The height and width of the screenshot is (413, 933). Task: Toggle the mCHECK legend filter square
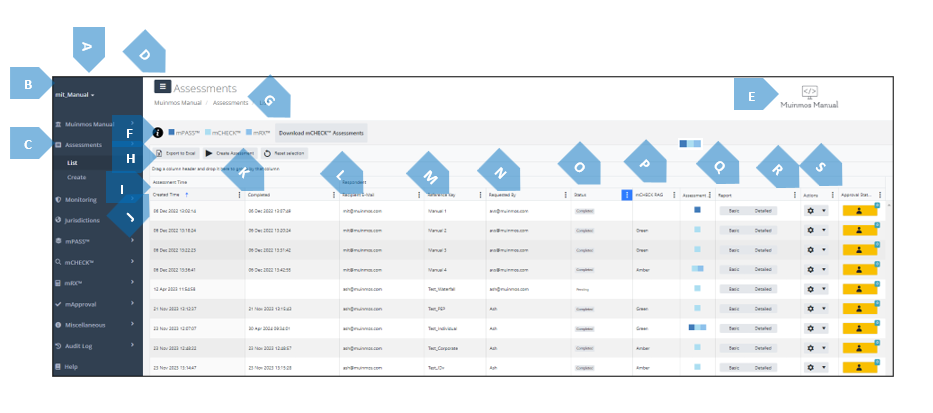click(x=208, y=132)
